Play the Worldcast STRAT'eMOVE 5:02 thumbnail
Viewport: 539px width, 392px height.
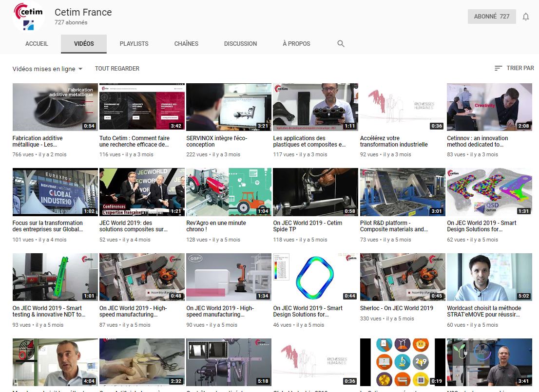click(489, 277)
